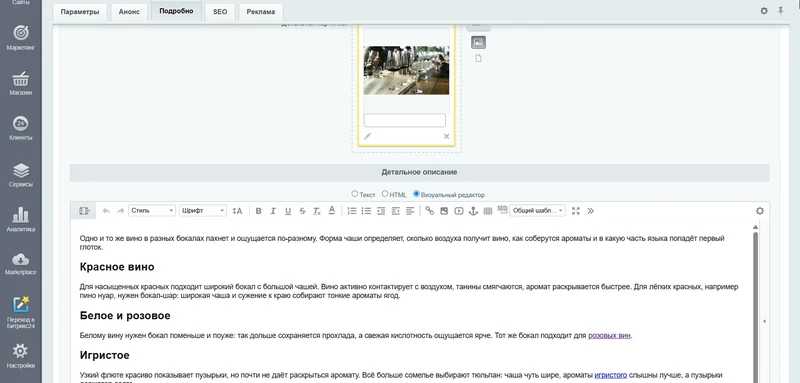Undo last action in editor

(106, 211)
